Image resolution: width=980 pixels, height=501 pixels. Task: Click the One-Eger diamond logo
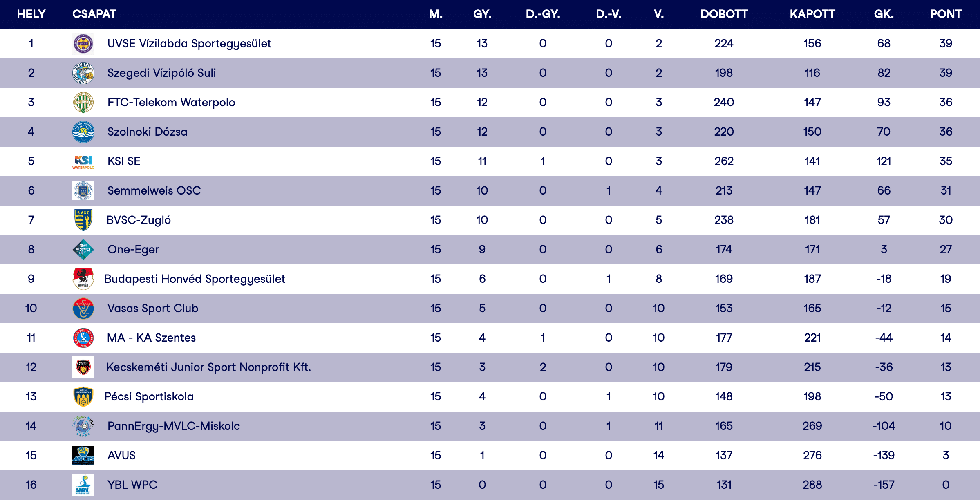(x=83, y=250)
